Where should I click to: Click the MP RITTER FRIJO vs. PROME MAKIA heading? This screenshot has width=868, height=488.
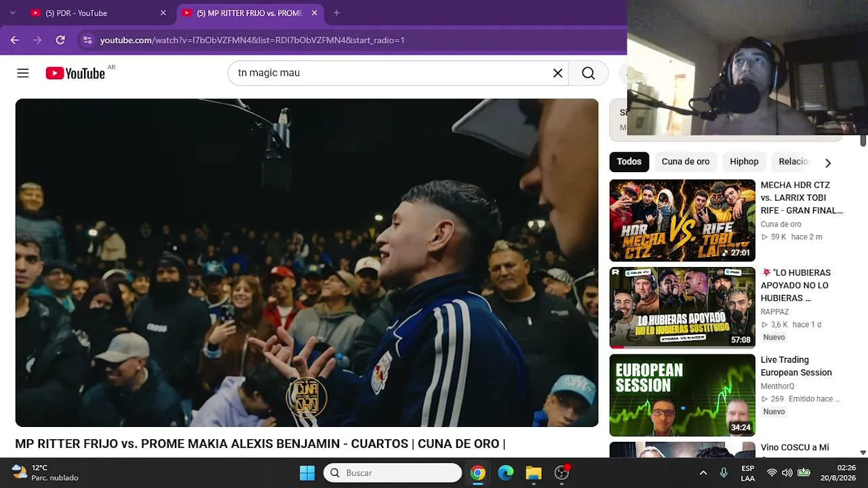click(x=260, y=444)
